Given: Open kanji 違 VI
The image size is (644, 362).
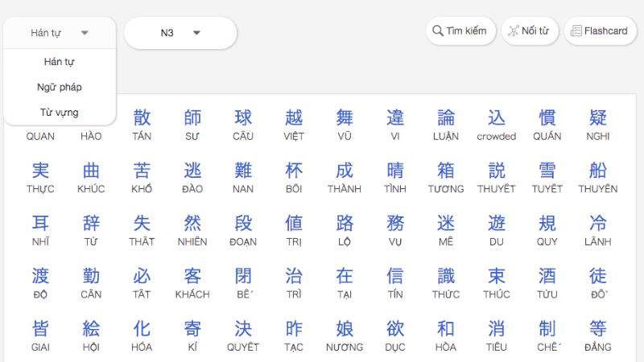Looking at the screenshot, I should pos(395,125).
